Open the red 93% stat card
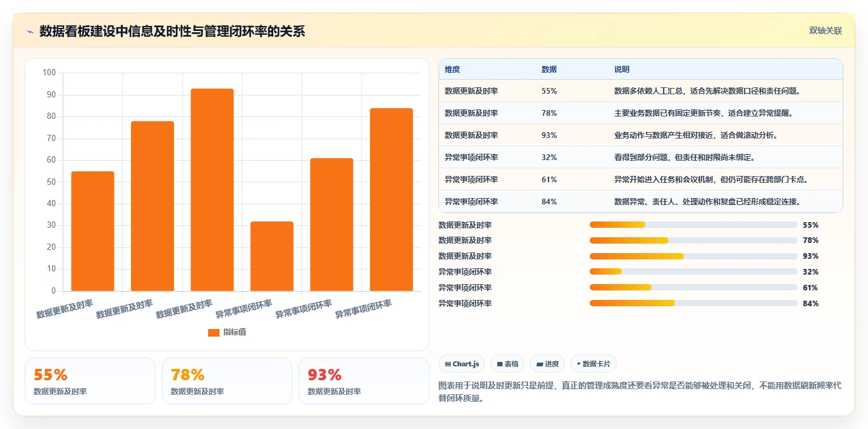The image size is (868, 429). [x=364, y=381]
